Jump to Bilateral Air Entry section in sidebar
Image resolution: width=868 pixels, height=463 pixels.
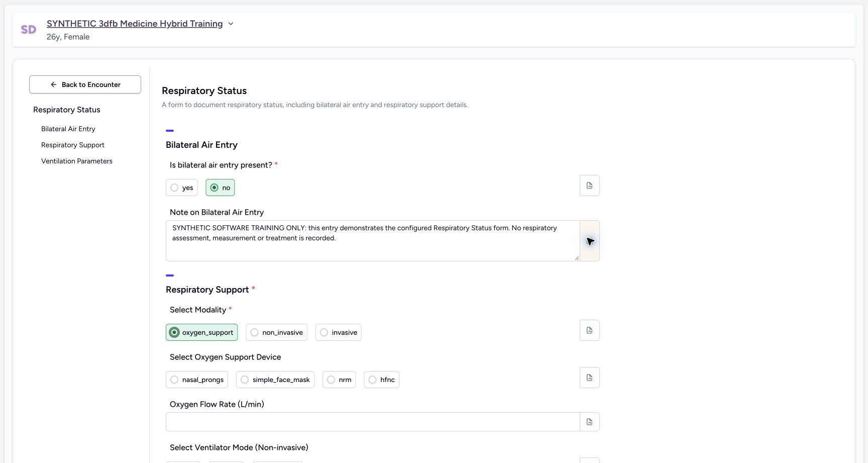click(x=68, y=129)
